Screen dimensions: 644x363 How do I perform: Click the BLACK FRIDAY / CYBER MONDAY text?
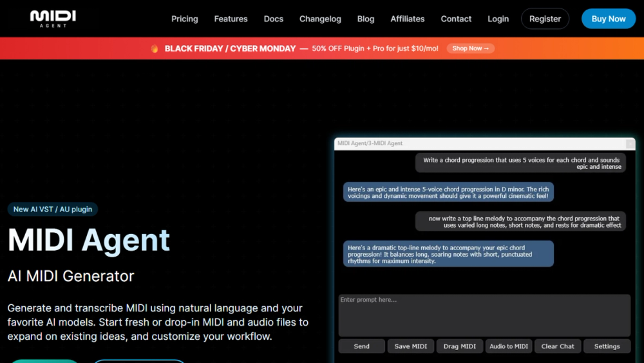coord(230,48)
